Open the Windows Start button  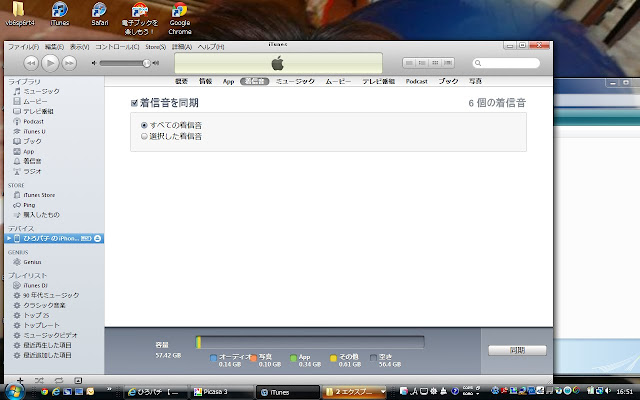14,392
